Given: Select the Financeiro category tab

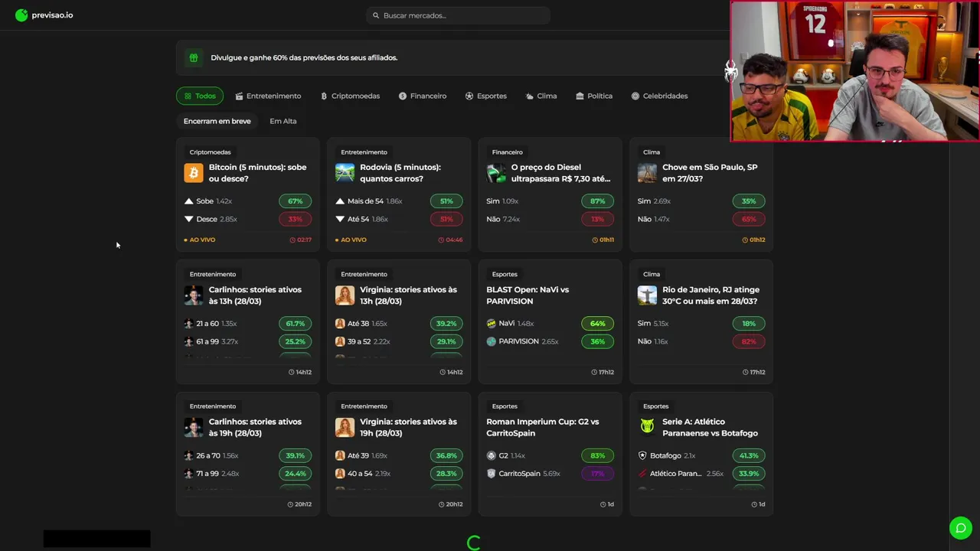Looking at the screenshot, I should click(x=423, y=96).
